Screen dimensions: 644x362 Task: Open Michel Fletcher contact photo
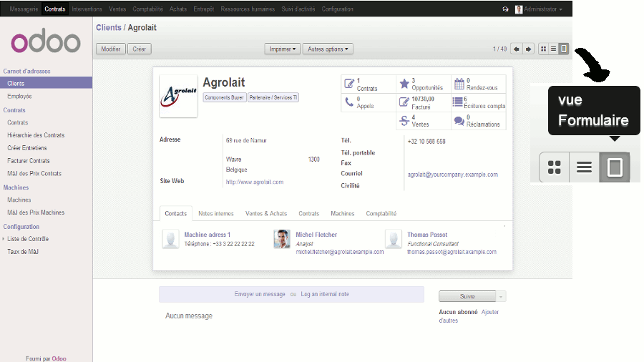pos(282,239)
